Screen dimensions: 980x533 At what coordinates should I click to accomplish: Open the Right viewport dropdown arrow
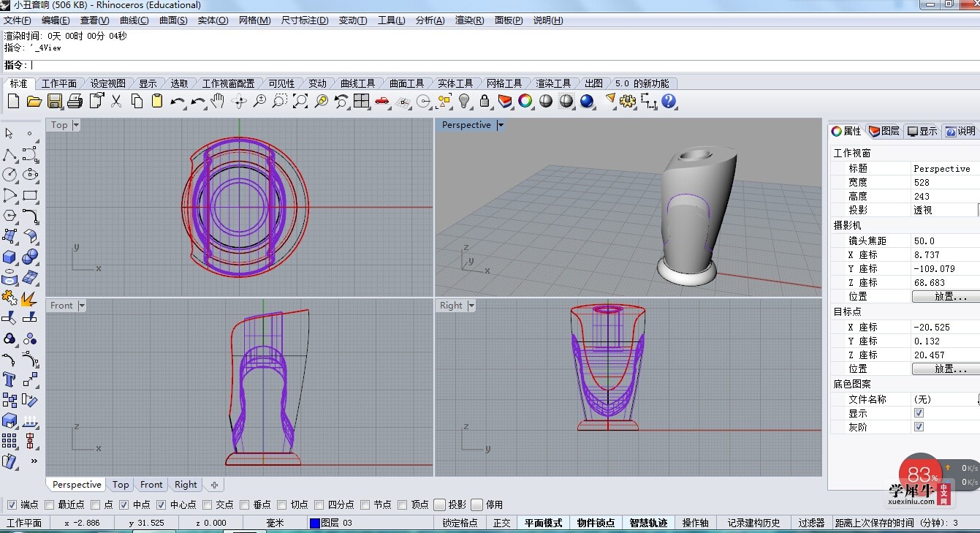[x=471, y=306]
